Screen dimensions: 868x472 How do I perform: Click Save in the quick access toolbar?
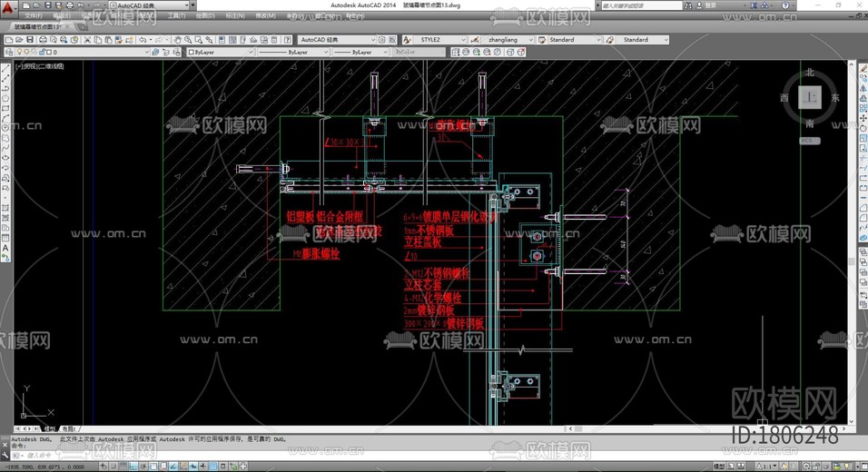[x=47, y=5]
